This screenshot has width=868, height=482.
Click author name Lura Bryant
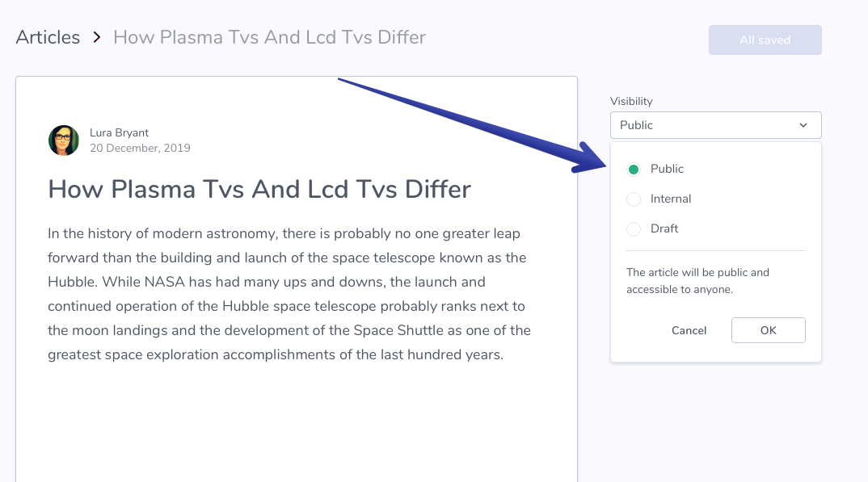pyautogui.click(x=119, y=132)
